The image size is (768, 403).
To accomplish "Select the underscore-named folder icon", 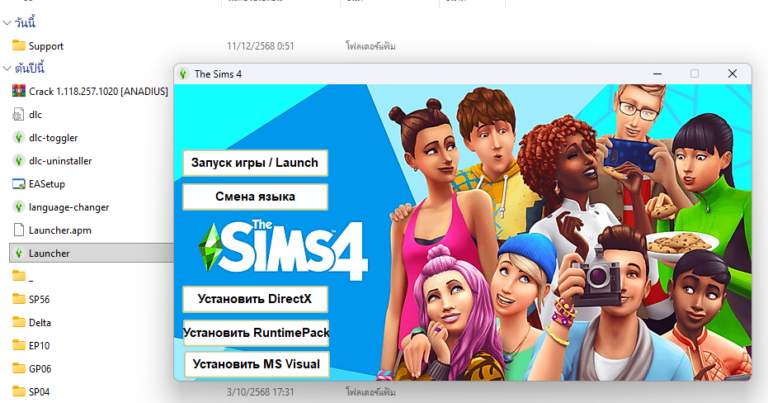I will 19,276.
